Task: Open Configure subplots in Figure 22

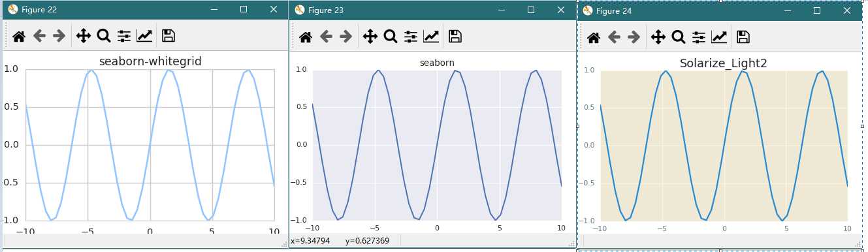Action: coord(123,36)
